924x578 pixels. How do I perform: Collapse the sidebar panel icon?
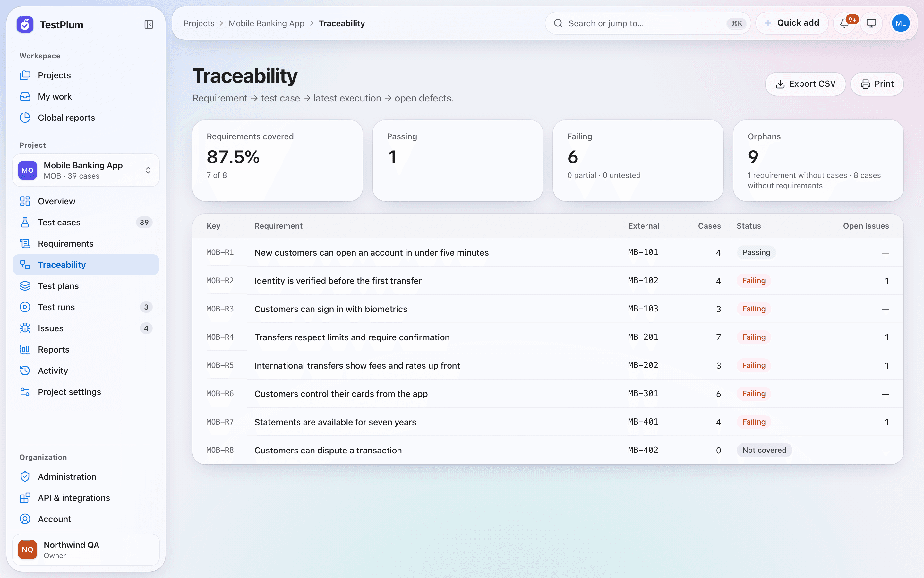[149, 24]
